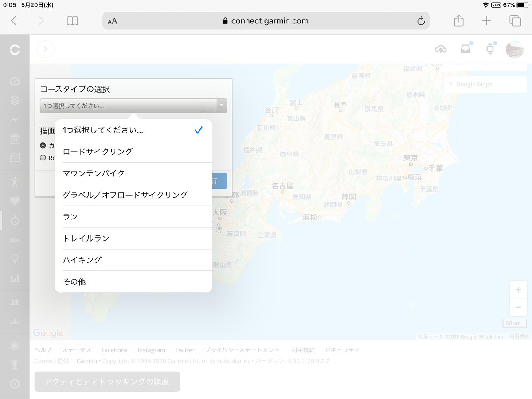
Task: Click the cloud upload icon in header
Action: 441,49
